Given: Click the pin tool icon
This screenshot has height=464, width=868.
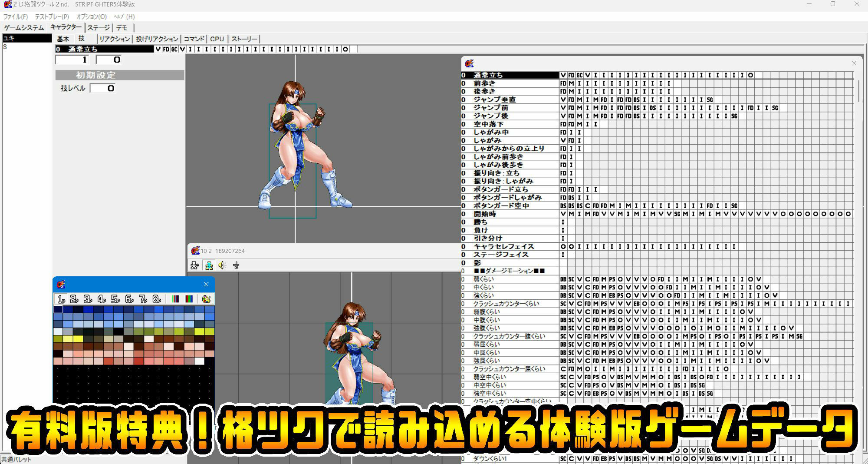Looking at the screenshot, I should coord(236,265).
